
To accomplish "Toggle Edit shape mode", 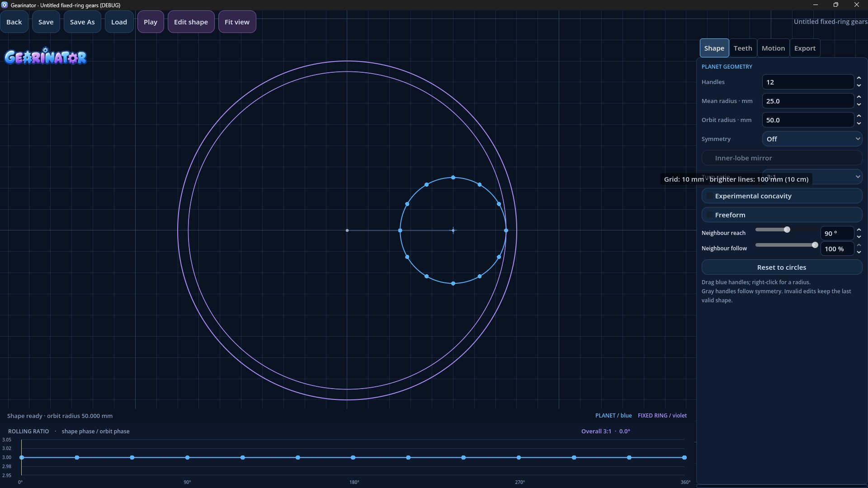I will pos(191,22).
